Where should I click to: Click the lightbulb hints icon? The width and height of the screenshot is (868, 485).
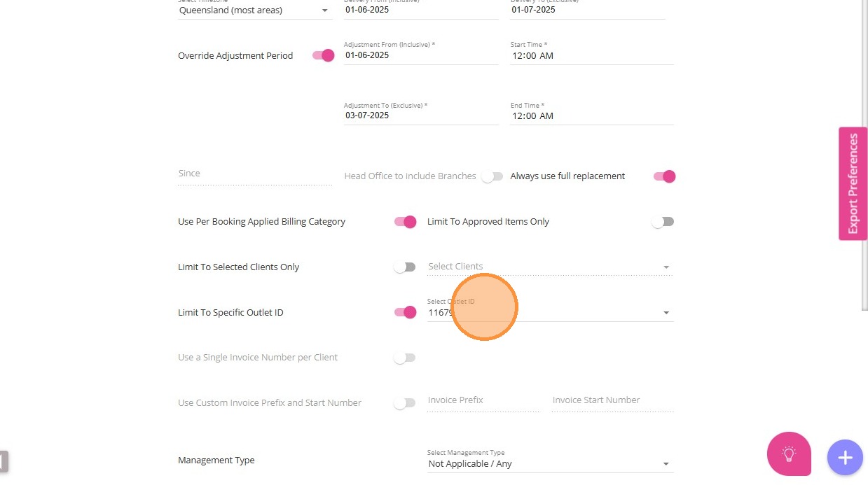coord(789,454)
